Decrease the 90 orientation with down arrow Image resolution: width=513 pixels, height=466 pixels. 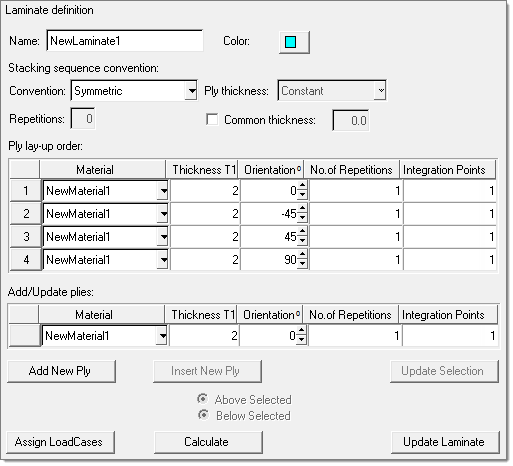click(302, 264)
